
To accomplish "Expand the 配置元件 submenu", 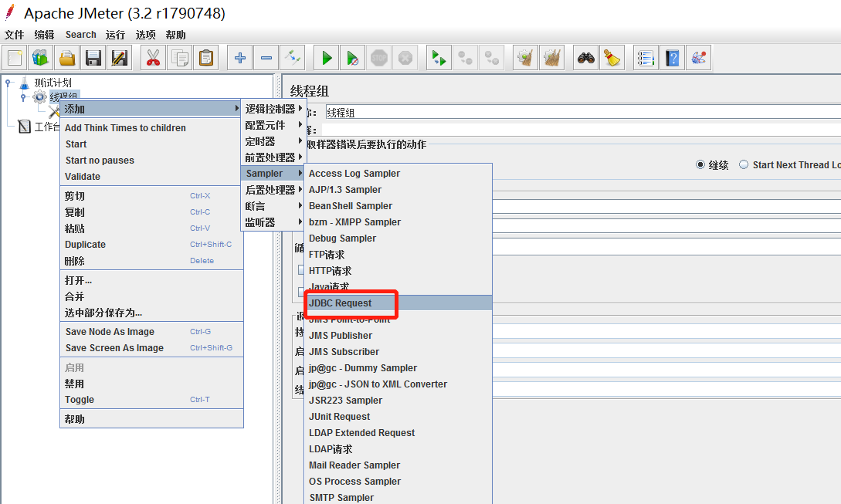I will [x=273, y=125].
